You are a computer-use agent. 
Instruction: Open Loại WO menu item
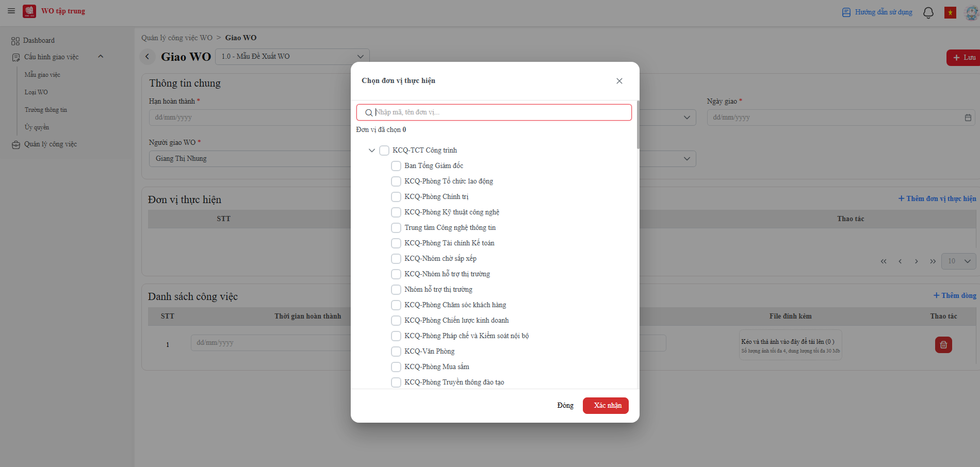36,92
